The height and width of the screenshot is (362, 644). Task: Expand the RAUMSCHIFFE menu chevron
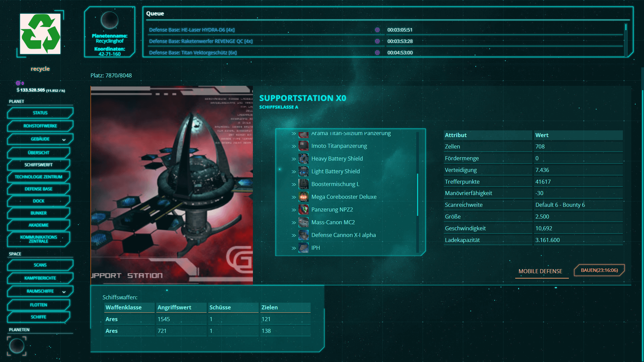tap(64, 292)
